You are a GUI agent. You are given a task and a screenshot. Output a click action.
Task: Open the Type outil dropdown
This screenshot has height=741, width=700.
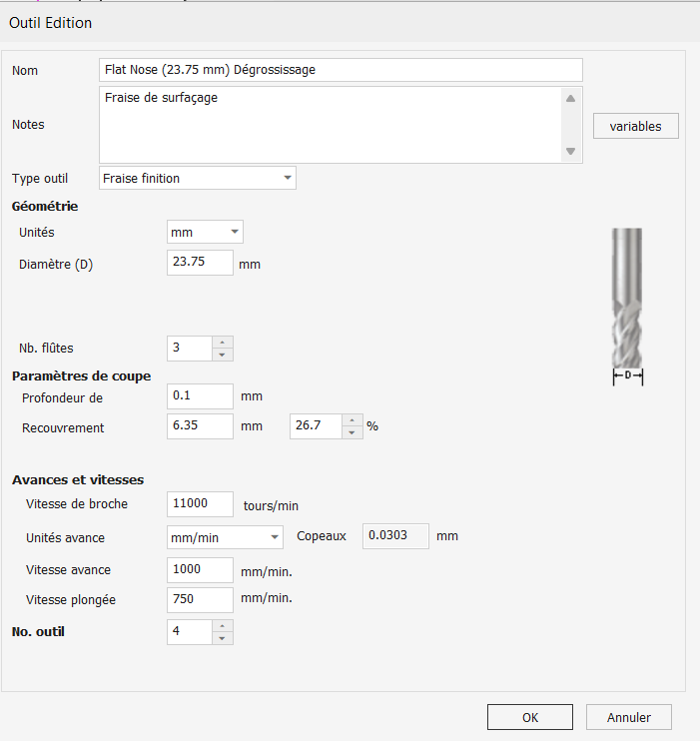198,178
